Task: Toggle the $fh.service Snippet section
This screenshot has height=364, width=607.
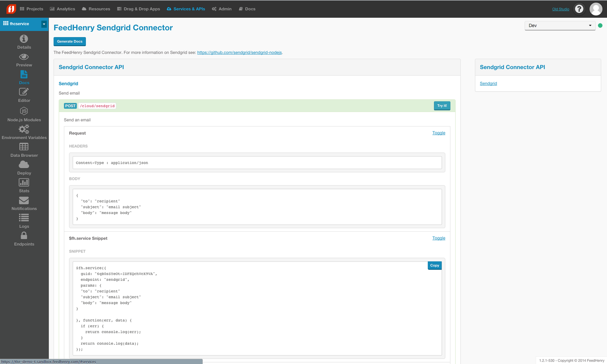Action: 439,238
